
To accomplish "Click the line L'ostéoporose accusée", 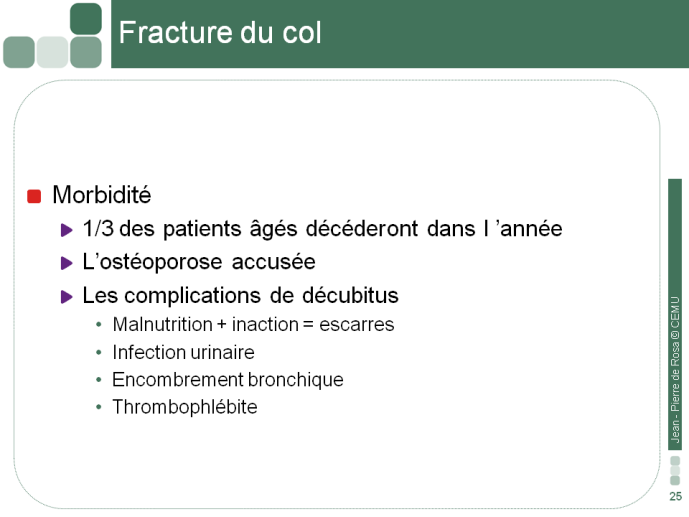I will pyautogui.click(x=199, y=262).
